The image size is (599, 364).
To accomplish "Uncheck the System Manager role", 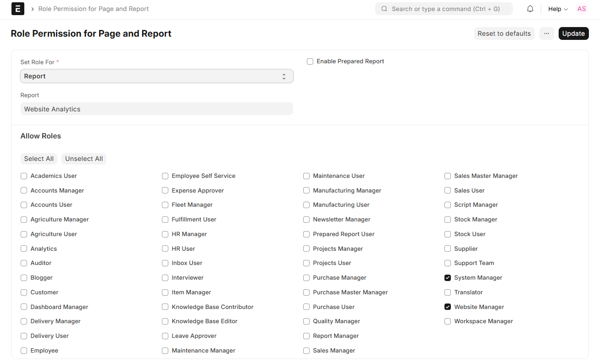I will click(448, 277).
